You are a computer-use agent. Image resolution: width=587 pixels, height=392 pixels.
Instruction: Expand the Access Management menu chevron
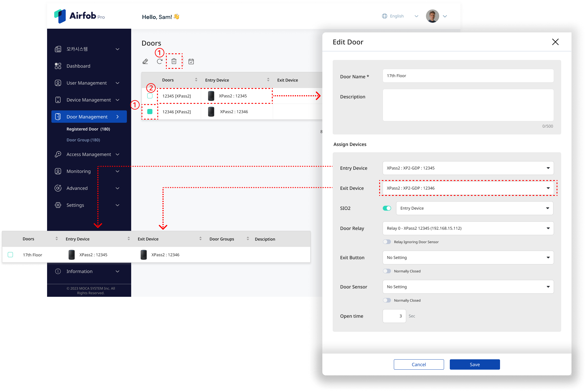click(x=117, y=154)
